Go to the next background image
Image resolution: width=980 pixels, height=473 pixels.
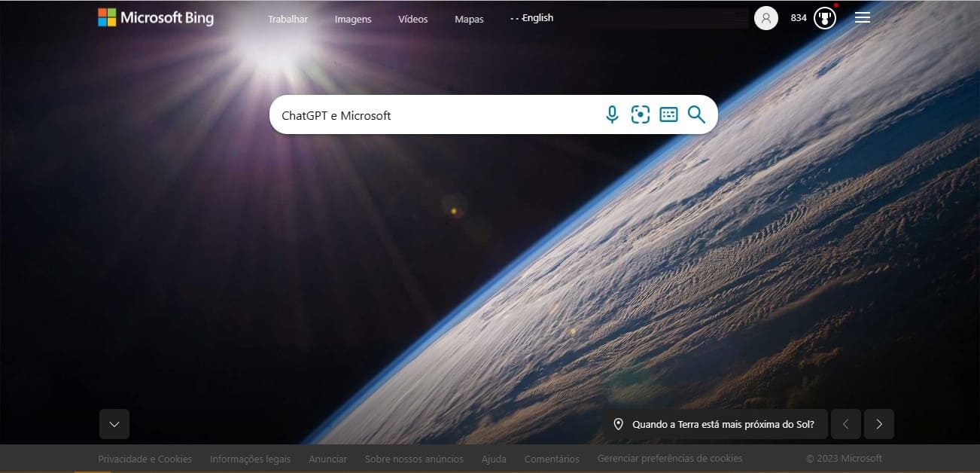click(878, 424)
